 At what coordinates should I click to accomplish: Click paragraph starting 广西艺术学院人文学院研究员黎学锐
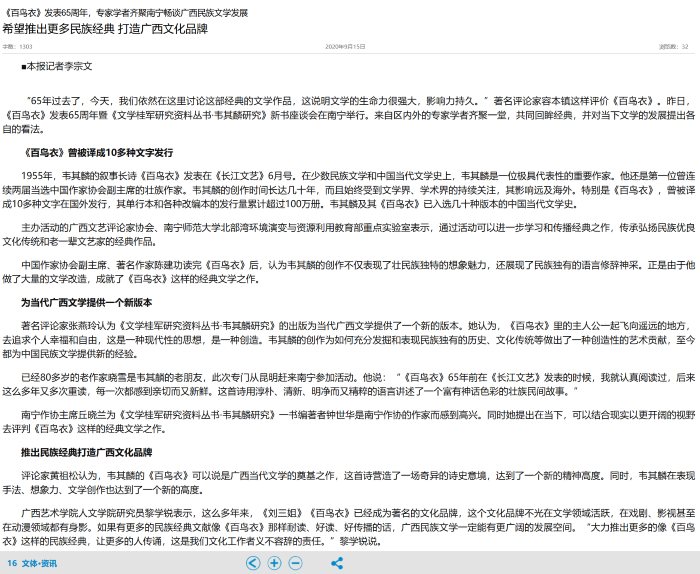tap(349, 528)
